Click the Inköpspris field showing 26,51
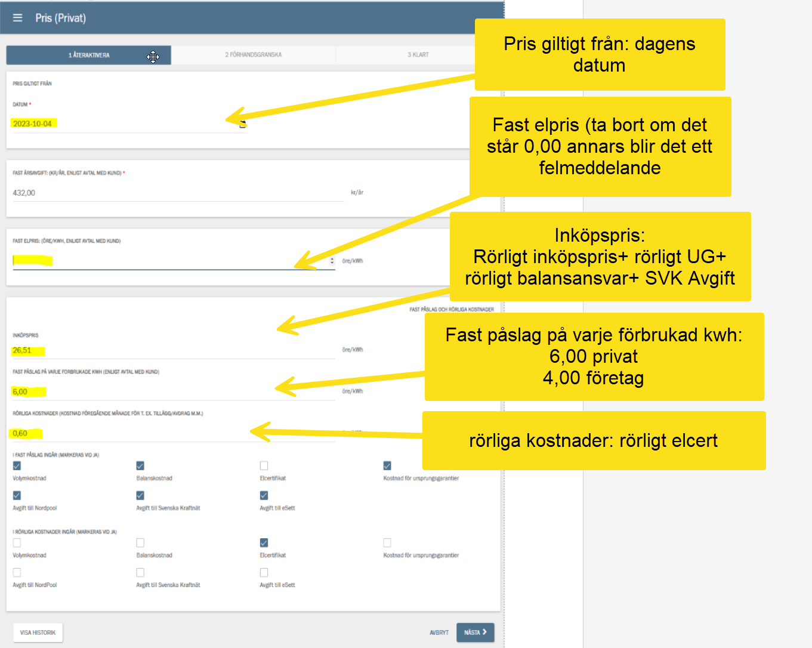The width and height of the screenshot is (812, 648). (x=167, y=350)
